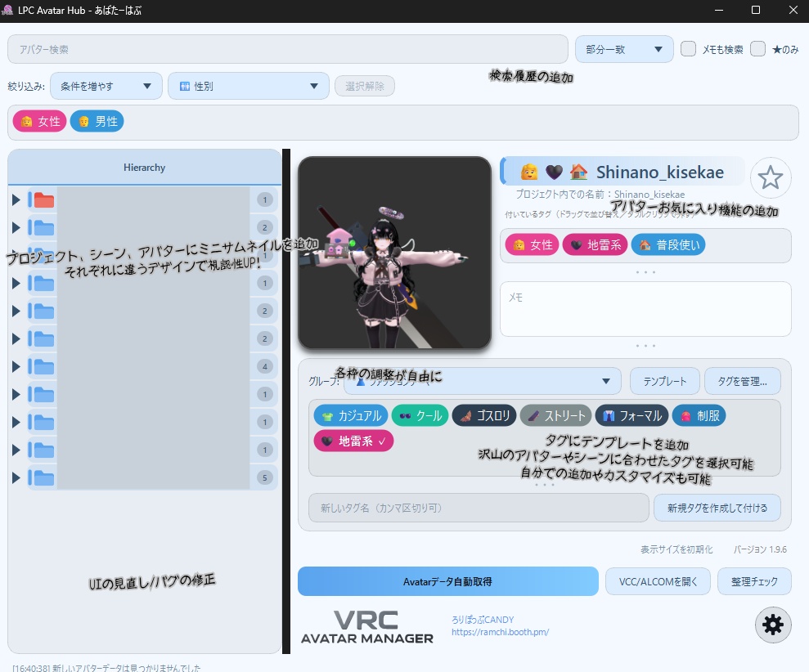Open タグを管理... button
This screenshot has height=672, width=809.
coord(743,381)
